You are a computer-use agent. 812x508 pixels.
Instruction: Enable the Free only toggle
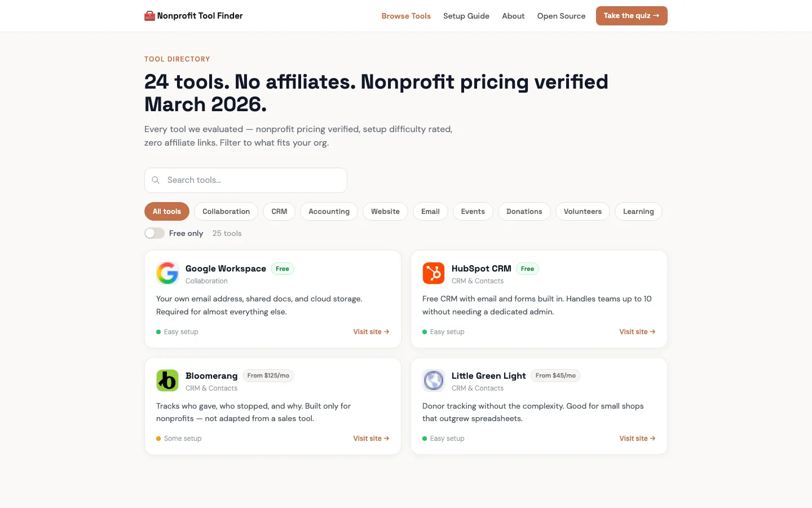(154, 233)
